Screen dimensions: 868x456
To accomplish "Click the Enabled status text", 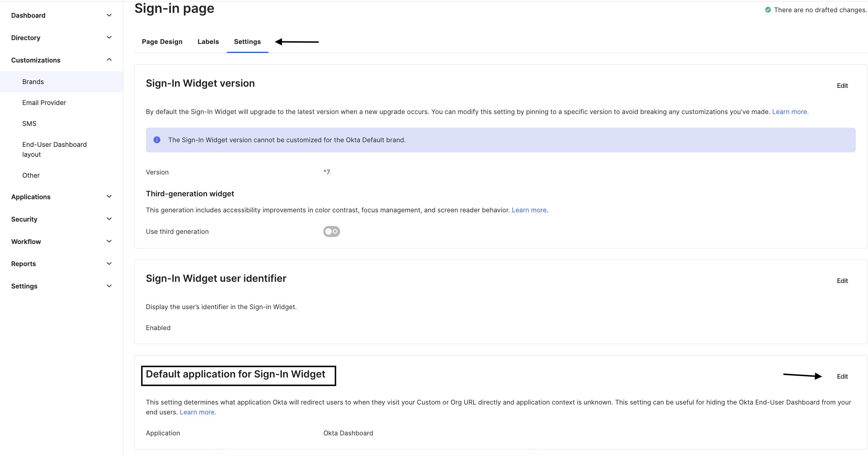I will [x=158, y=328].
